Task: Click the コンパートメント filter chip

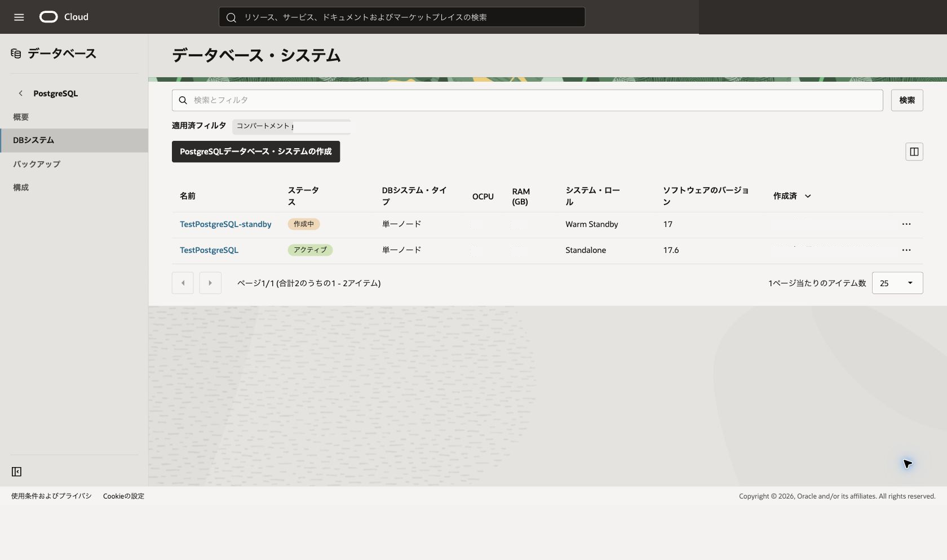Action: tap(291, 126)
